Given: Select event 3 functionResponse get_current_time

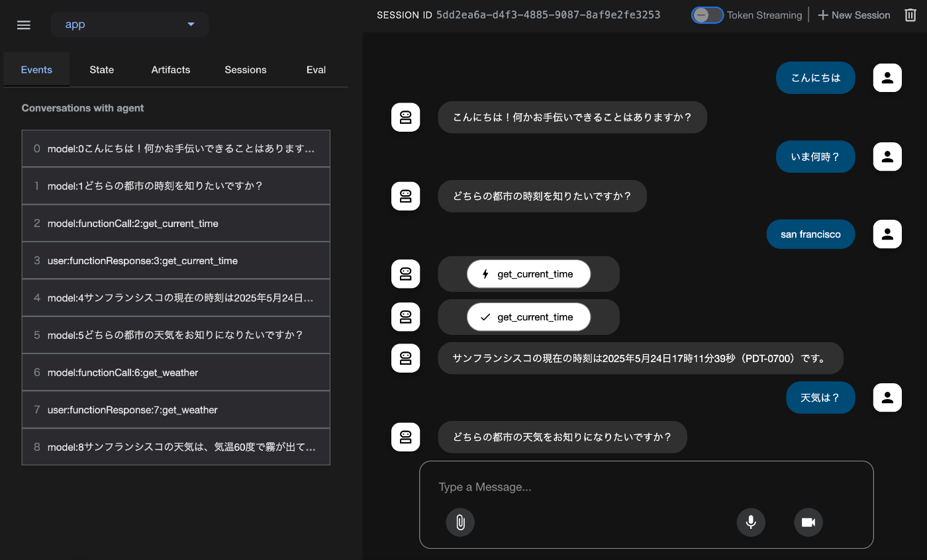Looking at the screenshot, I should pyautogui.click(x=176, y=260).
